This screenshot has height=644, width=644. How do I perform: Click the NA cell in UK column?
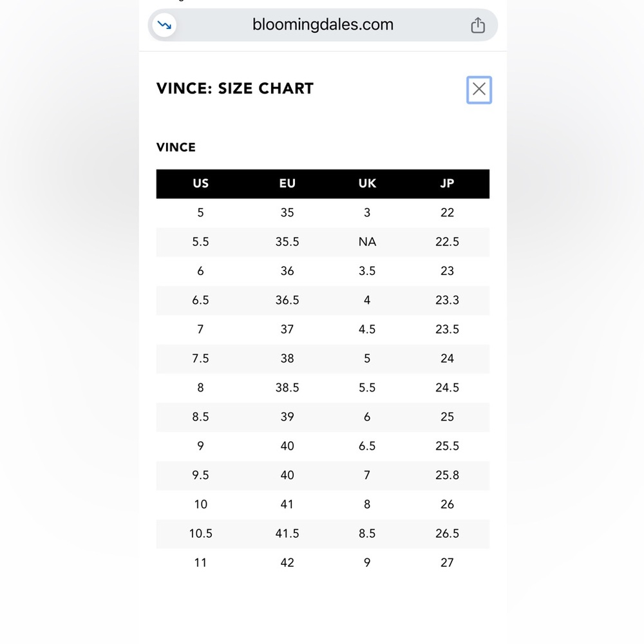pyautogui.click(x=367, y=242)
